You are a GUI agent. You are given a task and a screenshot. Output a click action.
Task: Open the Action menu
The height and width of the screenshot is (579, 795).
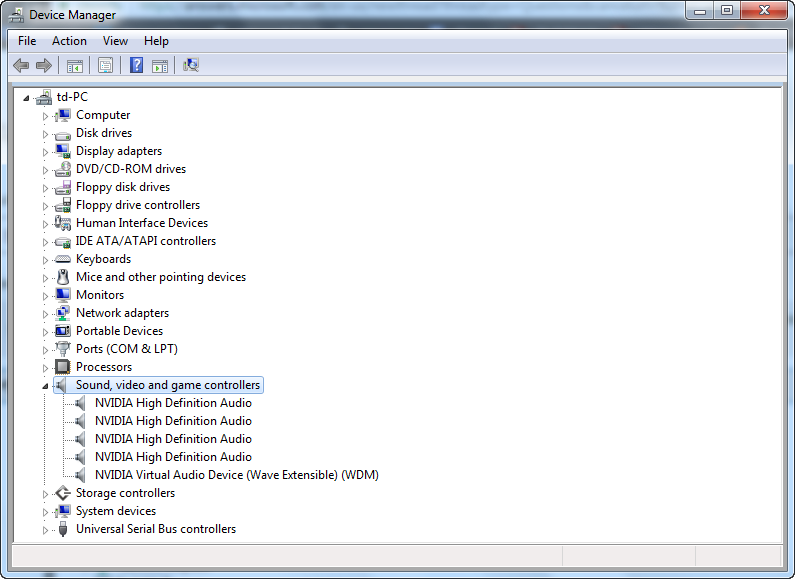click(x=69, y=41)
